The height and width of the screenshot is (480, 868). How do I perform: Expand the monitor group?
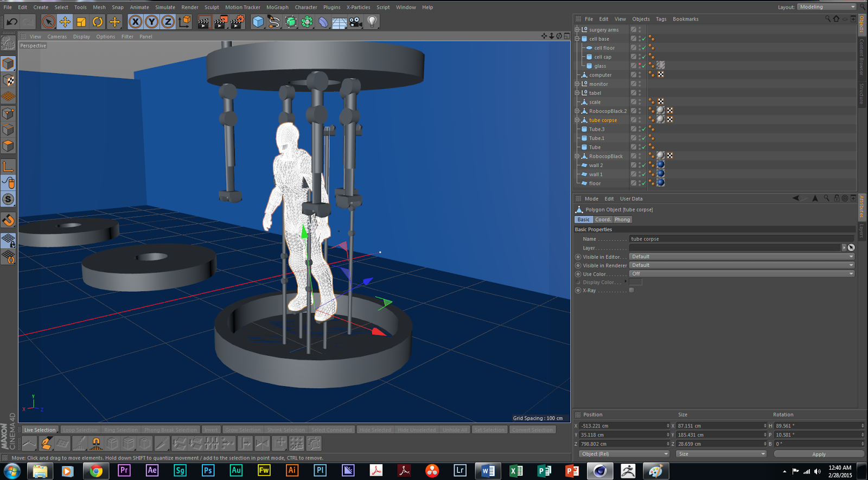pos(577,84)
